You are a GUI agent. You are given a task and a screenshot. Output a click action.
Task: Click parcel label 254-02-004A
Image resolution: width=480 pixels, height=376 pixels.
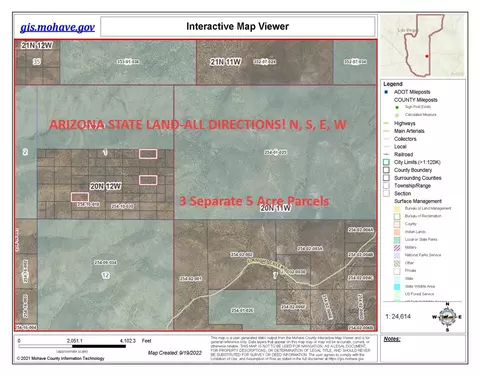point(361,230)
